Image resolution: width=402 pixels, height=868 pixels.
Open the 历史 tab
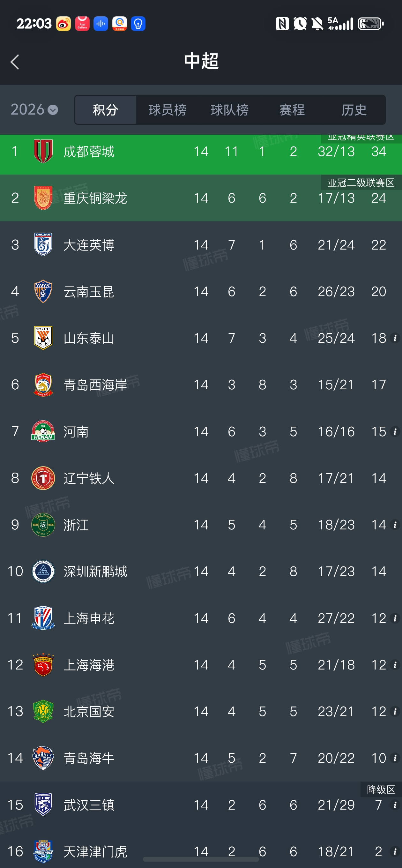354,110
